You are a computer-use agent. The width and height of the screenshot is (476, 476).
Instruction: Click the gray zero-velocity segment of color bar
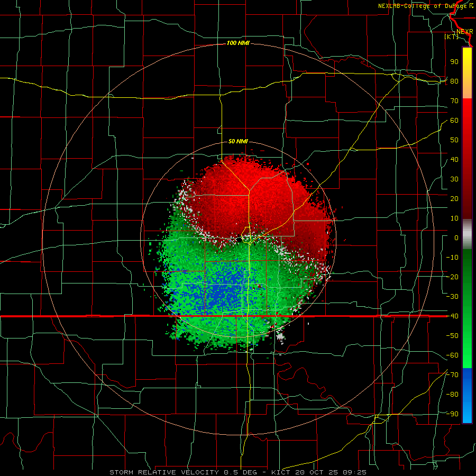pos(467,234)
